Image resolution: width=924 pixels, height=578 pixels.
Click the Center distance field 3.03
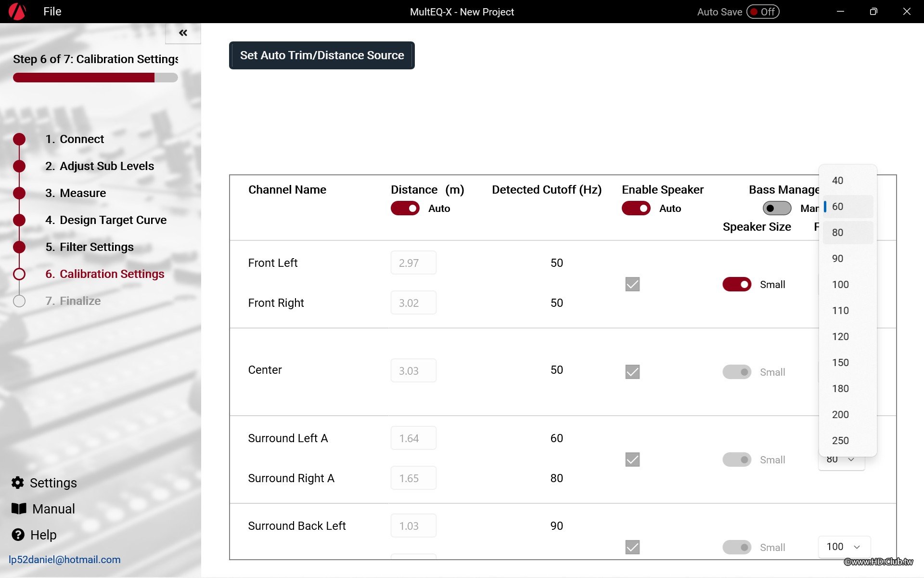[x=413, y=370]
